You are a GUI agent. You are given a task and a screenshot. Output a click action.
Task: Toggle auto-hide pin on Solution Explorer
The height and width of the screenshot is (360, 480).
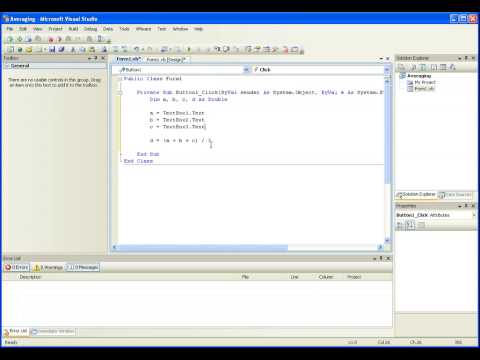466,58
